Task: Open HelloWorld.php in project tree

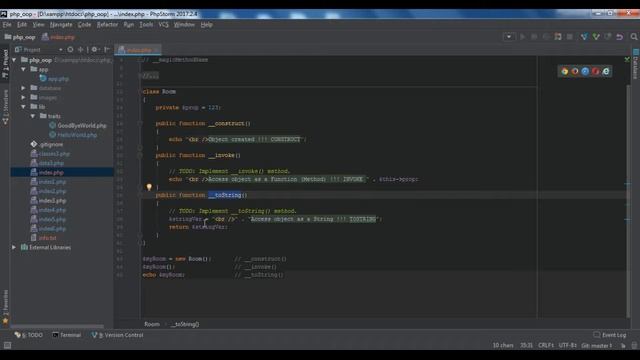Action: pos(77,135)
